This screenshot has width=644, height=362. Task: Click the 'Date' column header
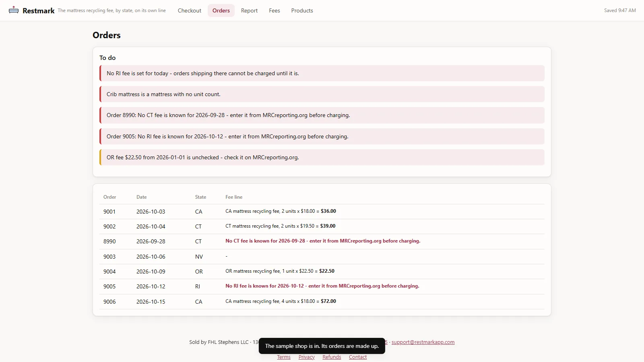click(x=141, y=197)
